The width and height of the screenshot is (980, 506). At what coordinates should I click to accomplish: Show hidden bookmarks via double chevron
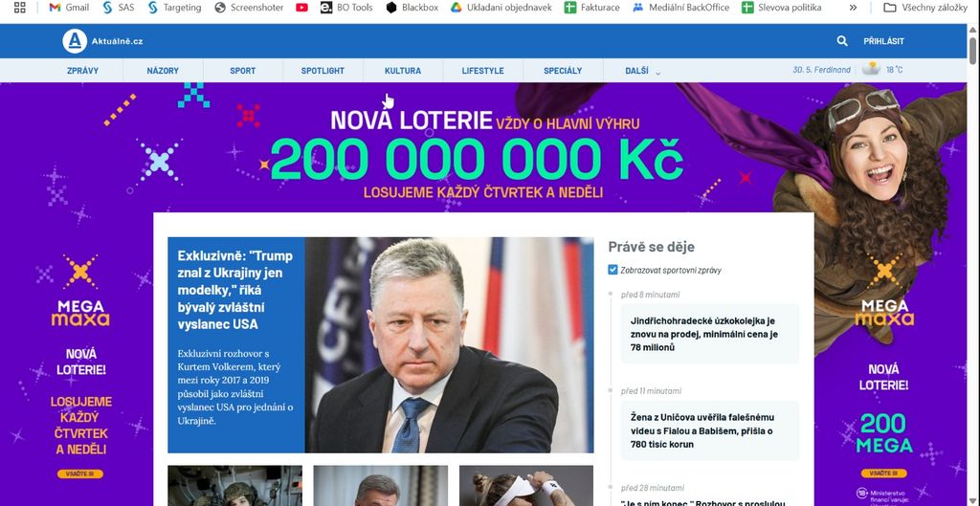point(853,8)
